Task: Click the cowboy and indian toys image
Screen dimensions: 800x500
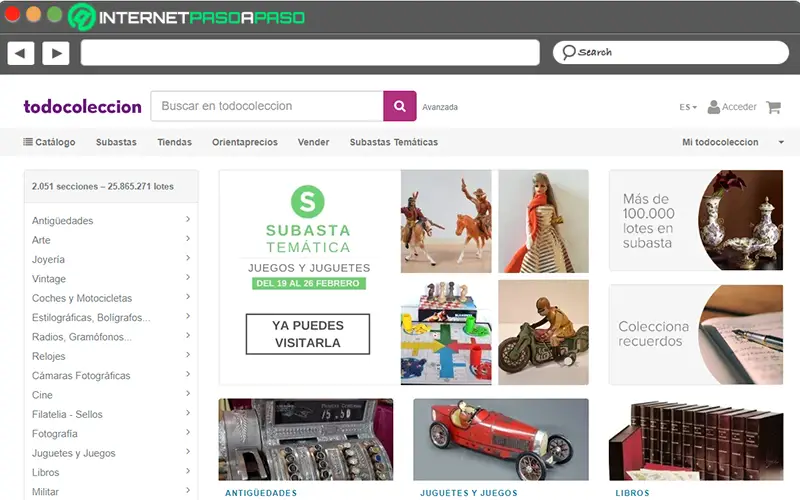Action: tap(446, 221)
